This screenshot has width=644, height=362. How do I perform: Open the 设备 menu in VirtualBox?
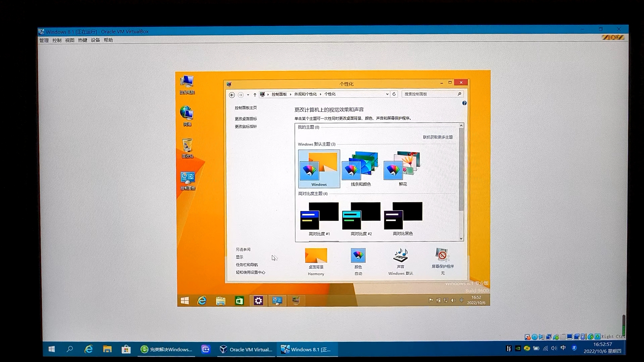click(x=95, y=40)
